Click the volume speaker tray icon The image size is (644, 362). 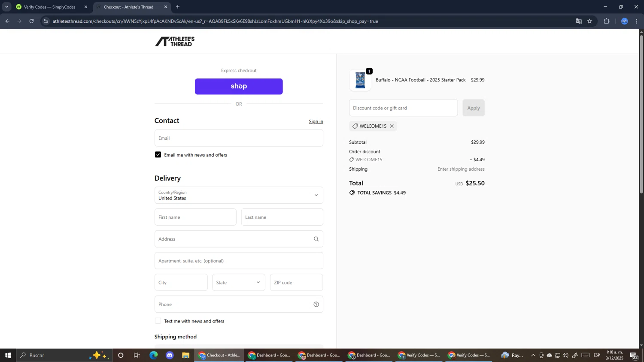pos(565,355)
